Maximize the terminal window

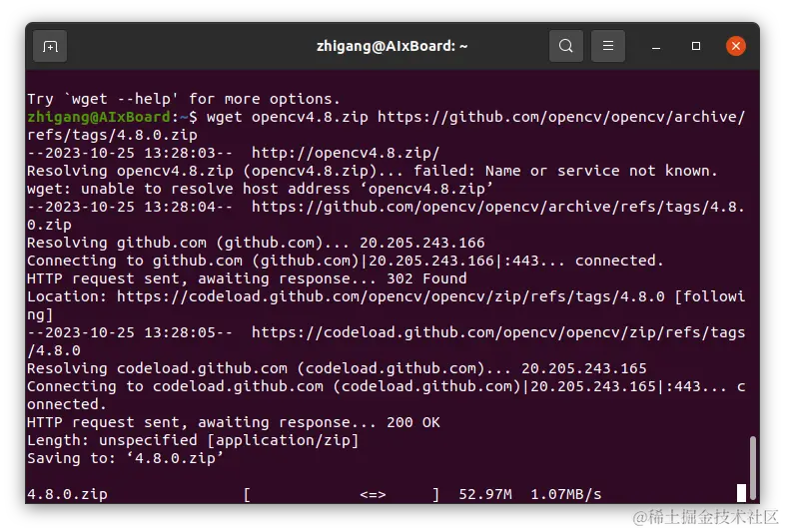click(696, 46)
